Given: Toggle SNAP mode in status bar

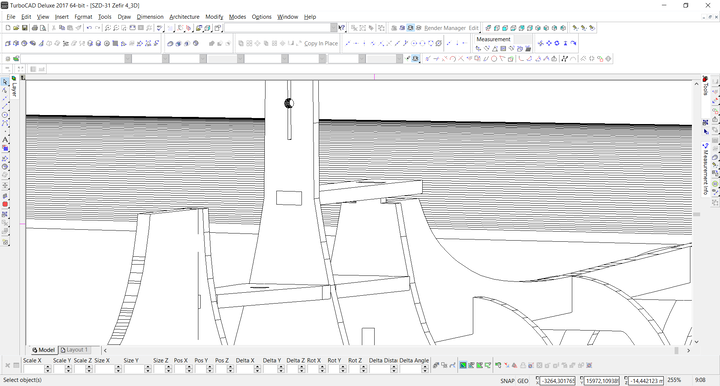Looking at the screenshot, I should (x=507, y=380).
